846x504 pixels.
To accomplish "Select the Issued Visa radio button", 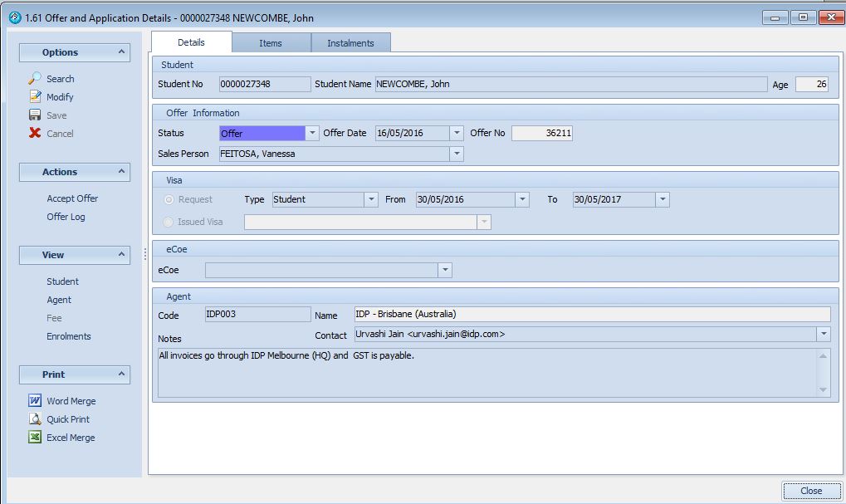I will click(169, 222).
